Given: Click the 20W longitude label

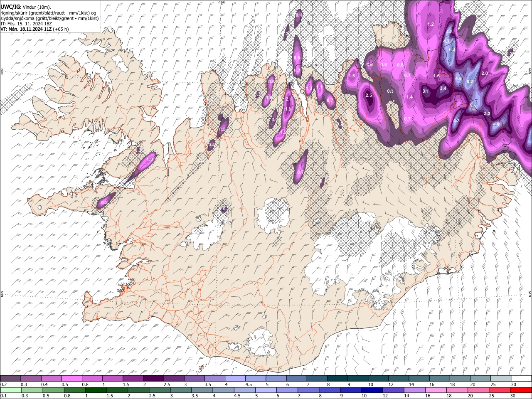Looking at the screenshot, I should click(221, 2).
